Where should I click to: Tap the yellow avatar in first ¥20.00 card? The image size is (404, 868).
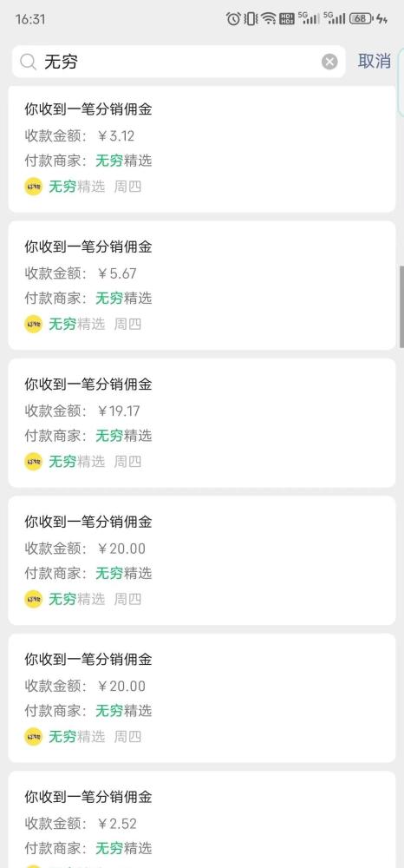coord(33,599)
